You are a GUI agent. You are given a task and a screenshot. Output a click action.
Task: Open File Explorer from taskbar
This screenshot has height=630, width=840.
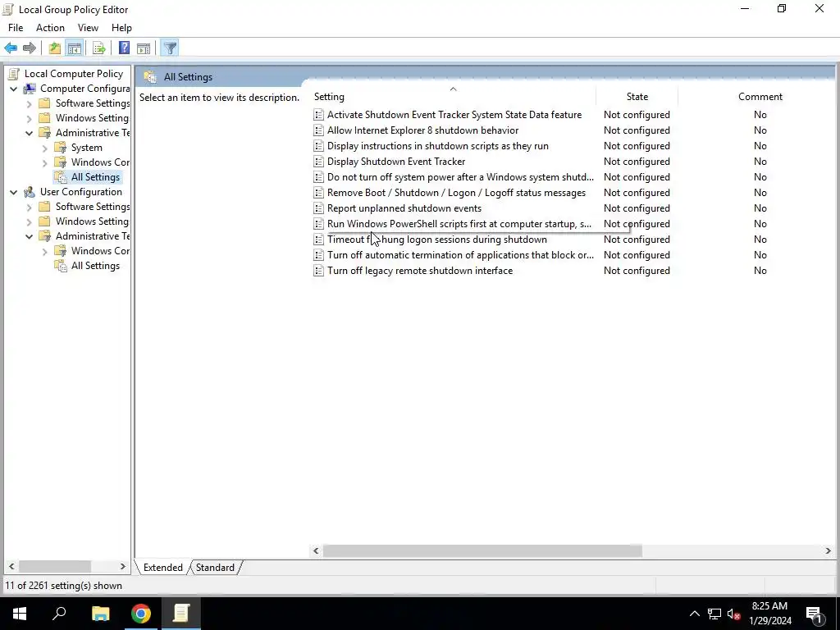(x=100, y=614)
